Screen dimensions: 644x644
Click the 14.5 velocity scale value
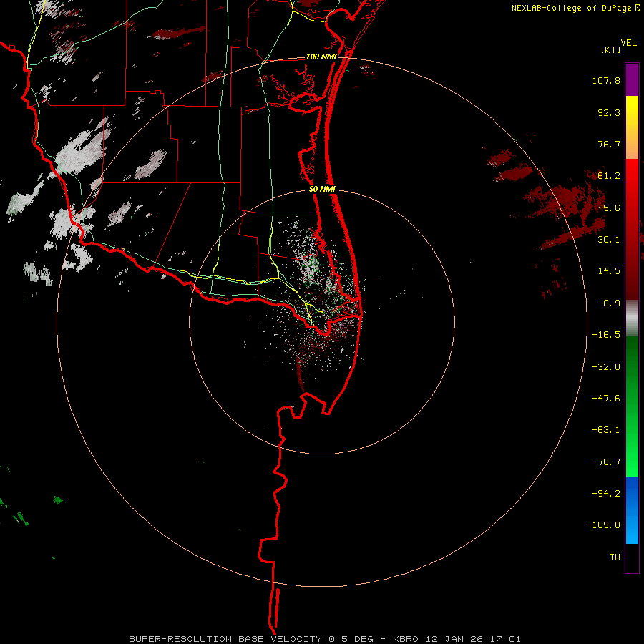[x=609, y=271]
